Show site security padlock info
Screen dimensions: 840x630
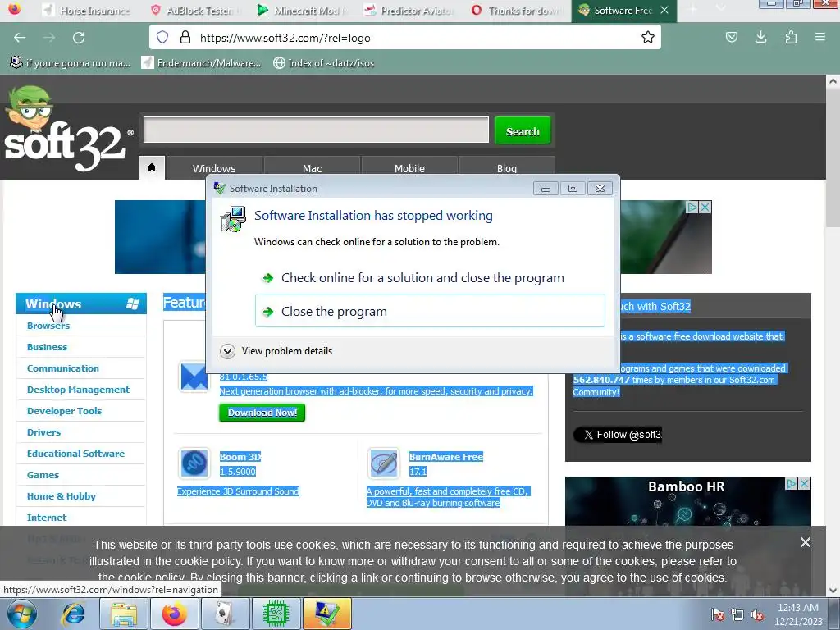click(185, 38)
